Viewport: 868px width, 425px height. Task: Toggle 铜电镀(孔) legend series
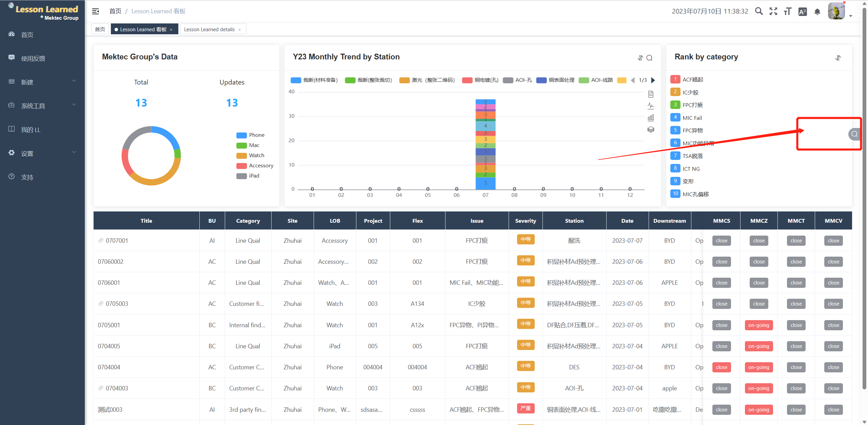click(x=480, y=80)
